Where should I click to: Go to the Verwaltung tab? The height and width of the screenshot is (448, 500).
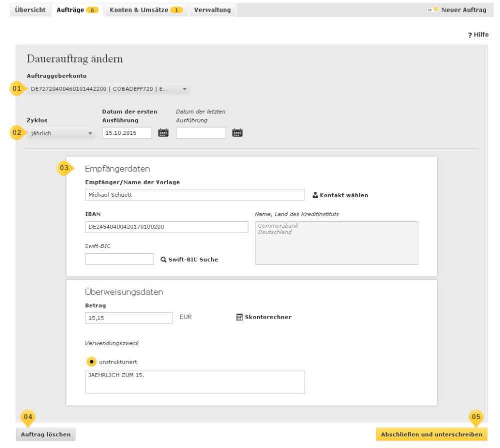point(212,10)
